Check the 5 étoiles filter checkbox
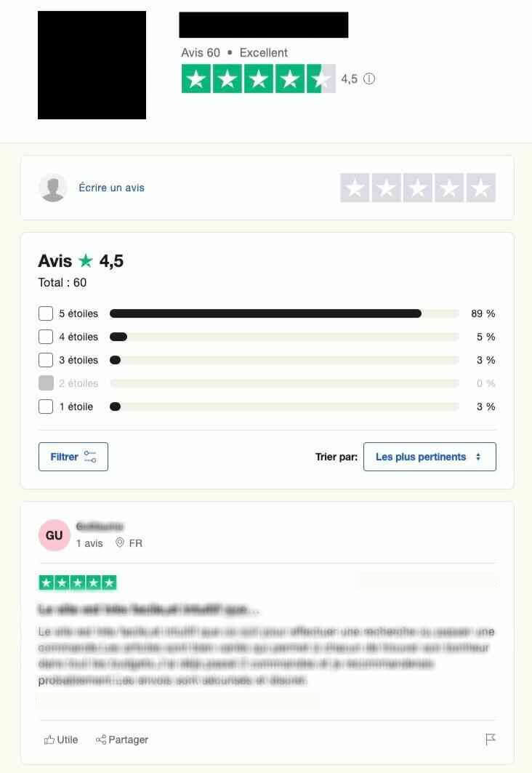The width and height of the screenshot is (532, 773). click(x=46, y=313)
